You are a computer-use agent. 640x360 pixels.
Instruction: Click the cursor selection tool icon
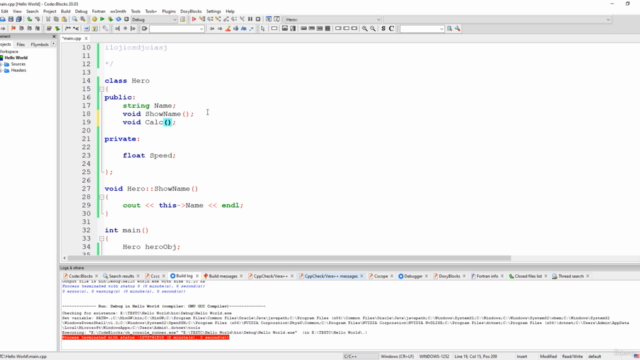[x=262, y=29]
